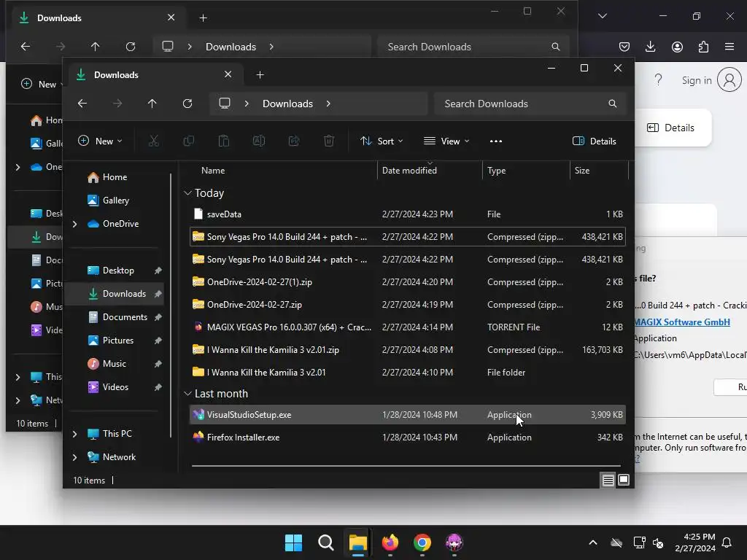Sort by Type column header
747x560 pixels.
(x=496, y=171)
